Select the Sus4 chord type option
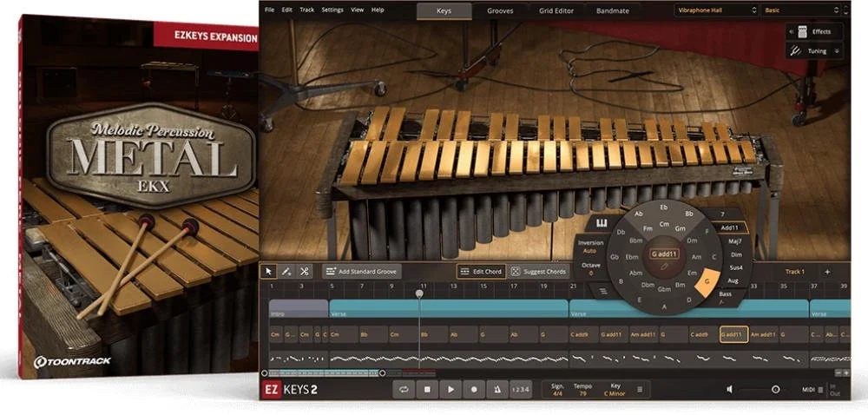The height and width of the screenshot is (415, 868). point(736,267)
